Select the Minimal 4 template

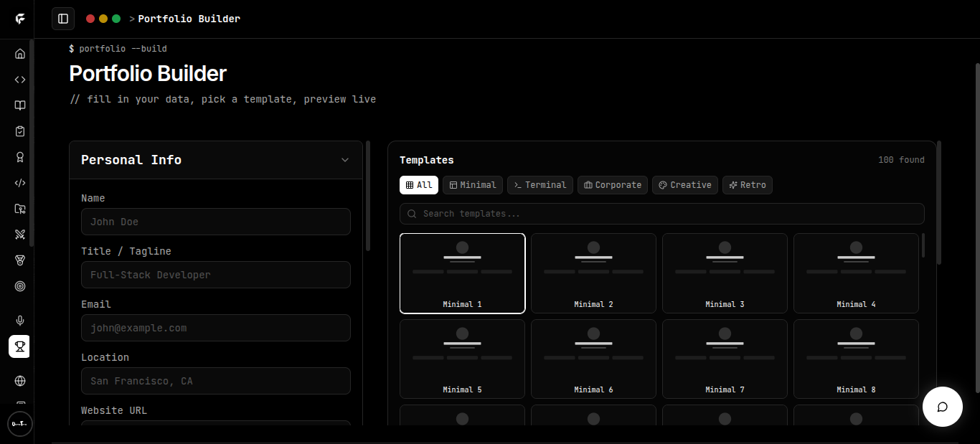pos(856,273)
